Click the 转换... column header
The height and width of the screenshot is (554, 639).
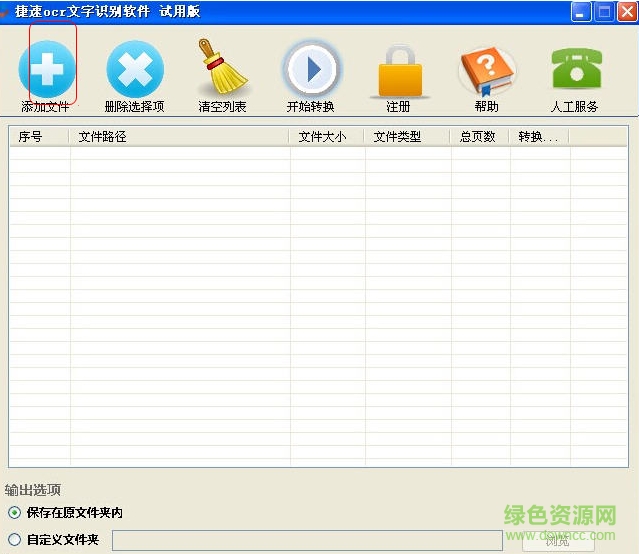539,137
